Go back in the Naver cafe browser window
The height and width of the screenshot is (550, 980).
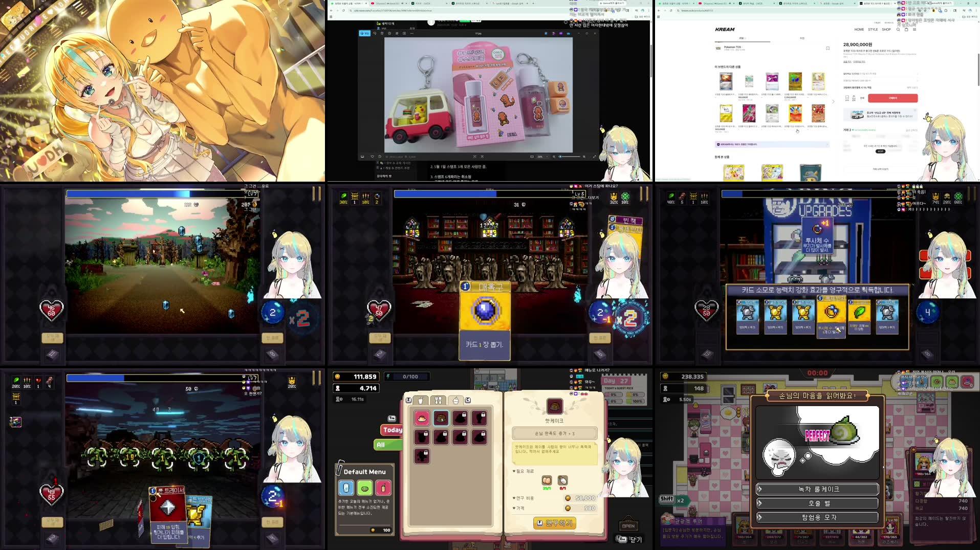[331, 10]
